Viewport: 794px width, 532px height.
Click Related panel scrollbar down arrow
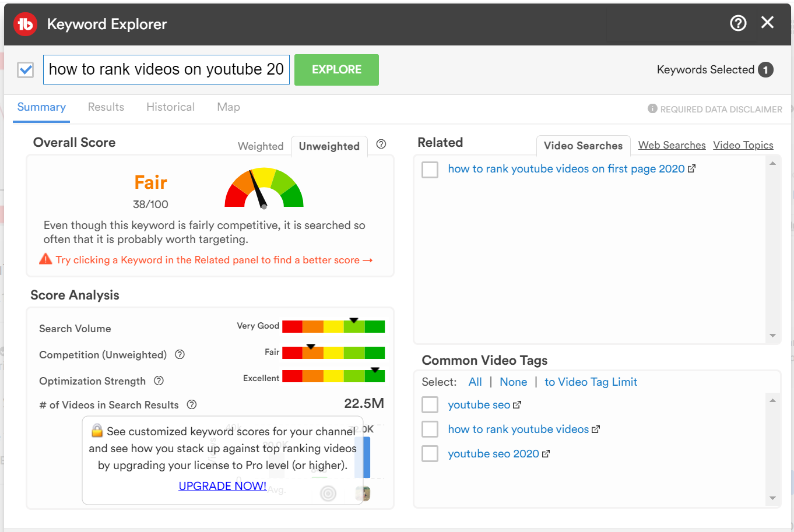[772, 336]
